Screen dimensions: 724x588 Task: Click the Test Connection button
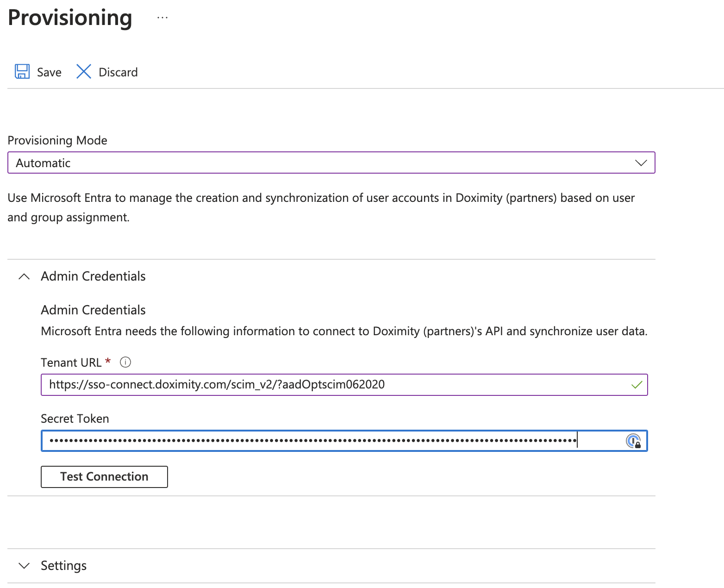pyautogui.click(x=104, y=476)
